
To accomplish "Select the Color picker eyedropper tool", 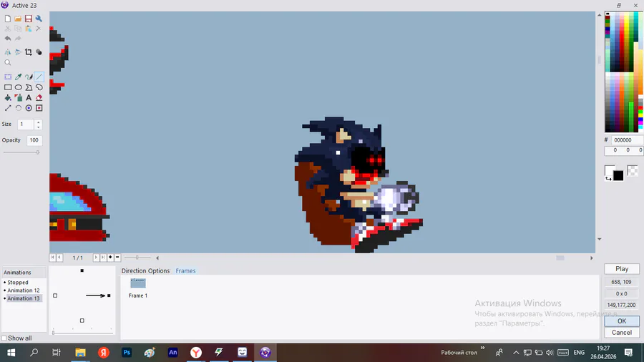I will (18, 77).
